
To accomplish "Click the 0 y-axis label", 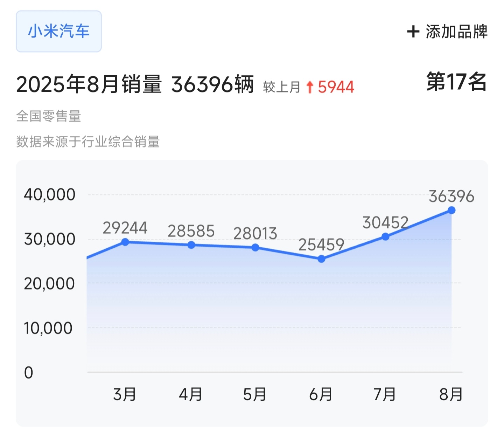I will pyautogui.click(x=29, y=373).
